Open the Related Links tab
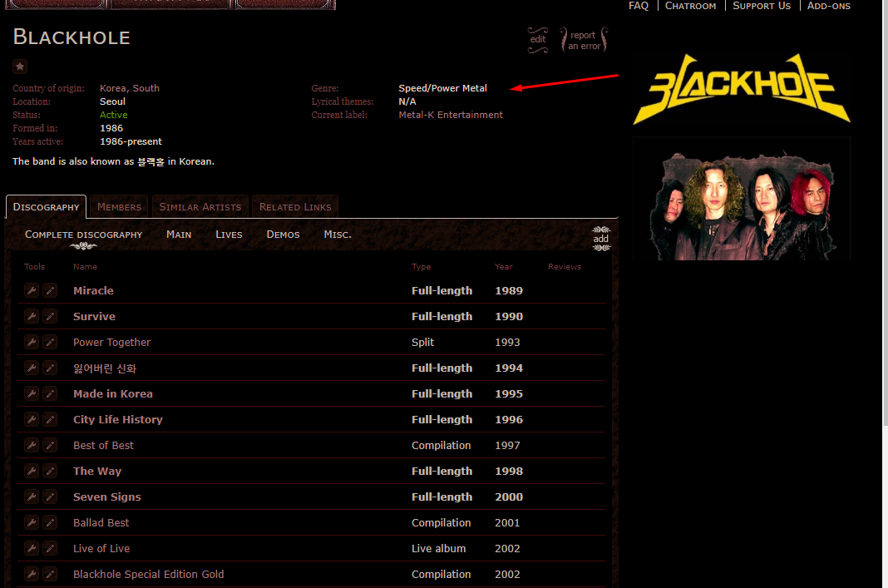 click(295, 207)
